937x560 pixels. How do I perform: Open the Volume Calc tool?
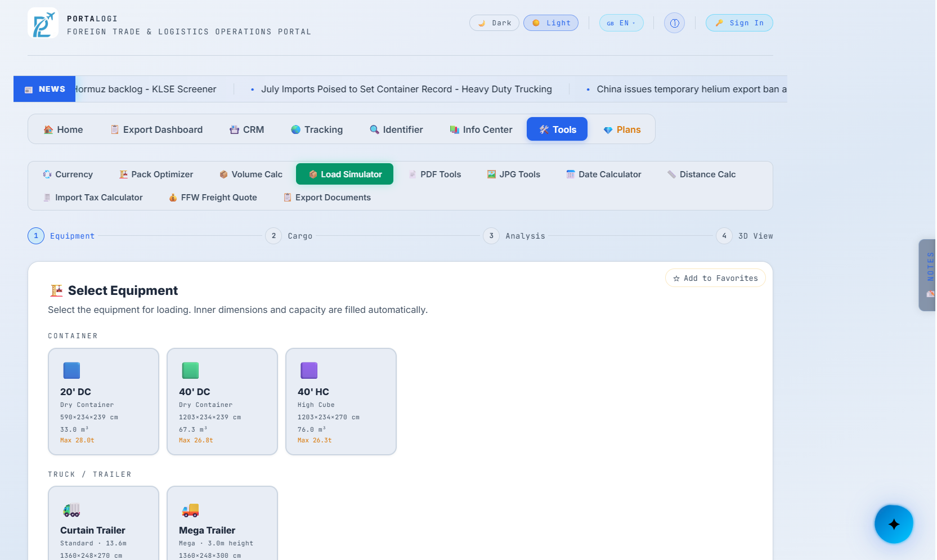251,174
